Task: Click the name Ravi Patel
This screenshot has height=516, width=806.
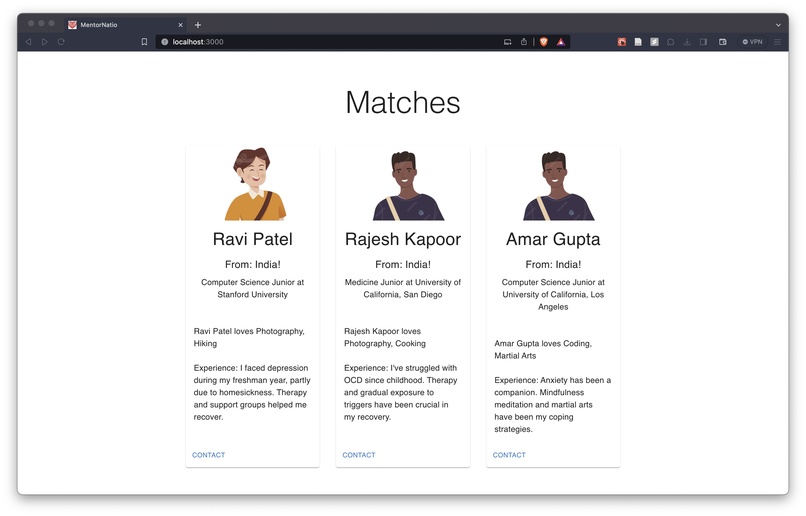Action: pyautogui.click(x=252, y=239)
